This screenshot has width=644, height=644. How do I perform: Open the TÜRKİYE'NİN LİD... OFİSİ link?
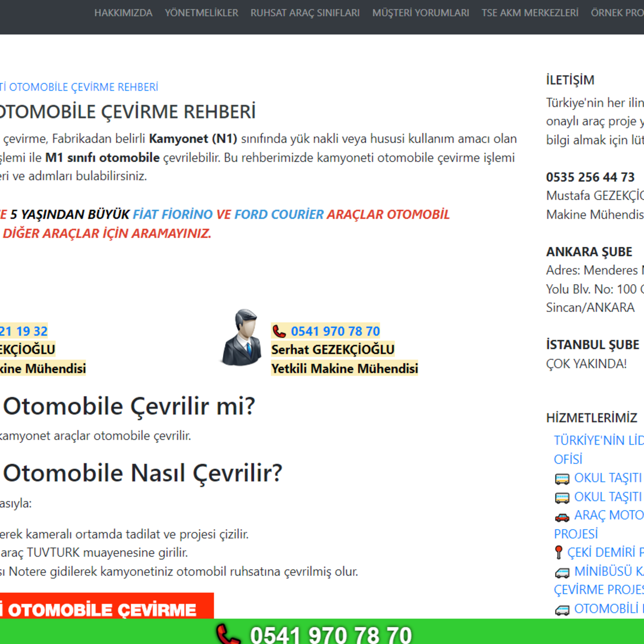[x=599, y=450]
